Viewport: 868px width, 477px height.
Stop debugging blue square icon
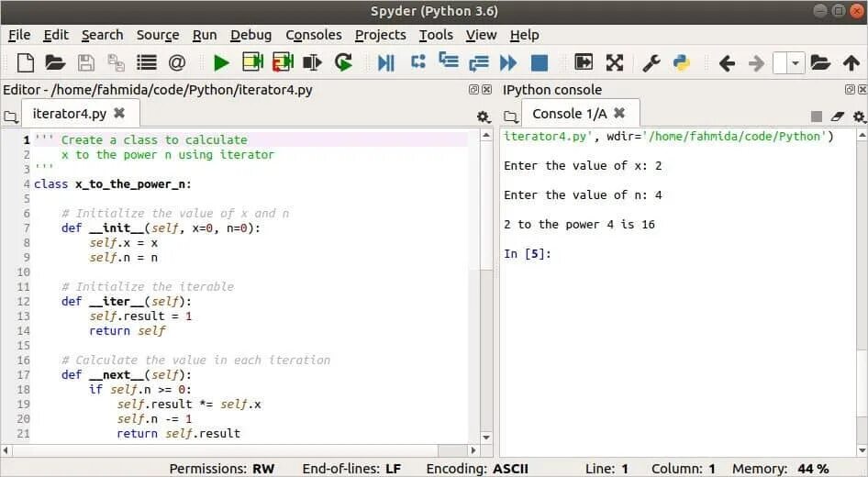540,62
